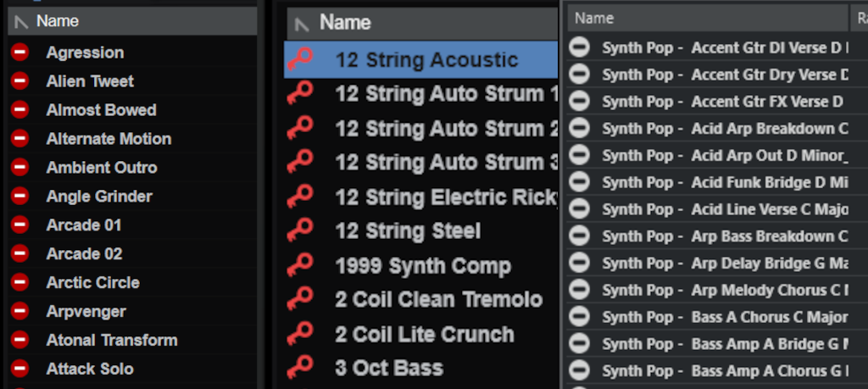Click the red minus icon next to Alien Tweet
Screen dimensions: 868x389
click(x=19, y=81)
